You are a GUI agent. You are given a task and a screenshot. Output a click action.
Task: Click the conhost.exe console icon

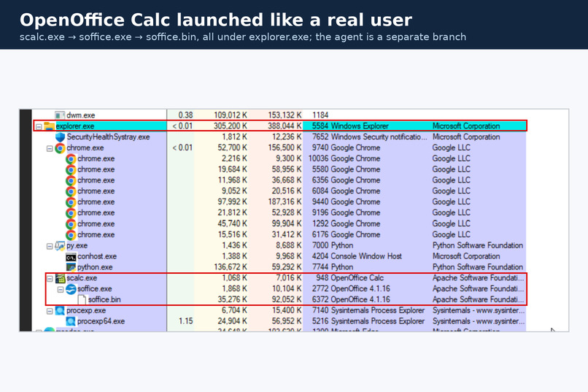click(71, 256)
